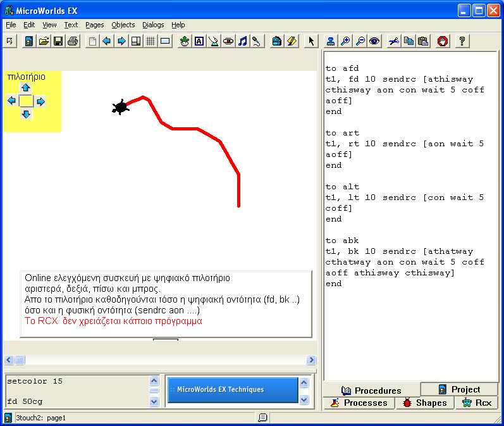The image size is (504, 426).
Task: Click the Print icon in toolbar
Action: tap(73, 41)
